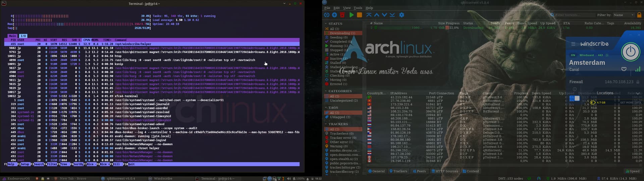Open the Windscribe hamburger menu
This screenshot has width=644, height=181.
pyautogui.click(x=573, y=44)
